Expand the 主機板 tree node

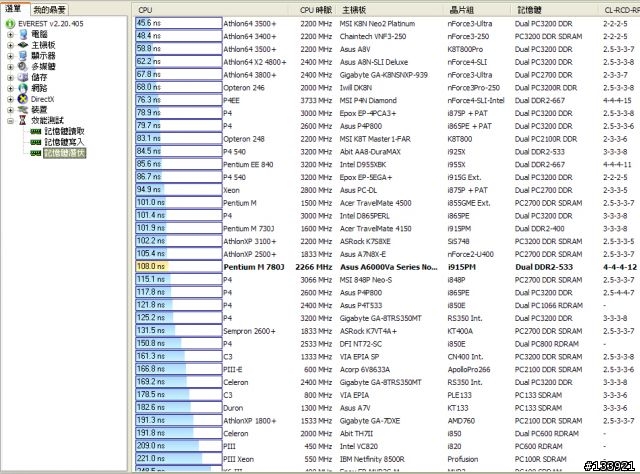point(11,45)
